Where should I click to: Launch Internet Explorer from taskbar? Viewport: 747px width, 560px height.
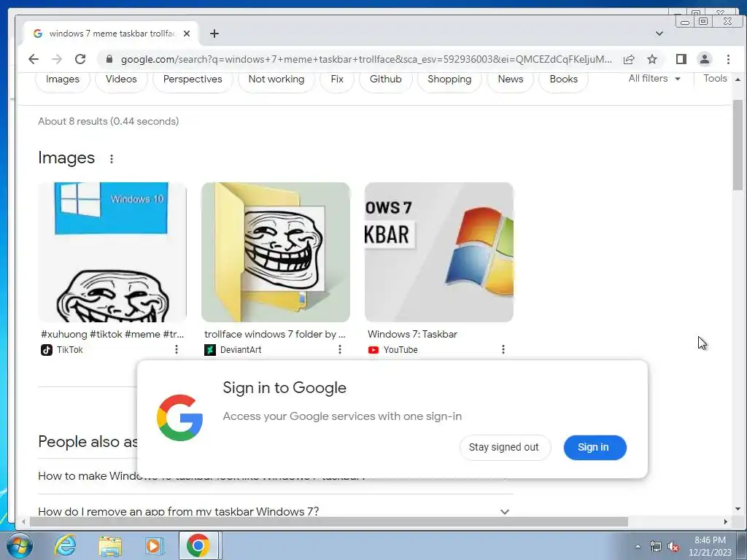pos(65,545)
